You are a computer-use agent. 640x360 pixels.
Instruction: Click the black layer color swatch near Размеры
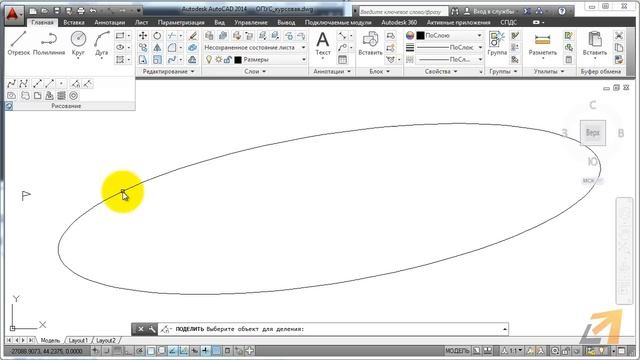[238, 60]
